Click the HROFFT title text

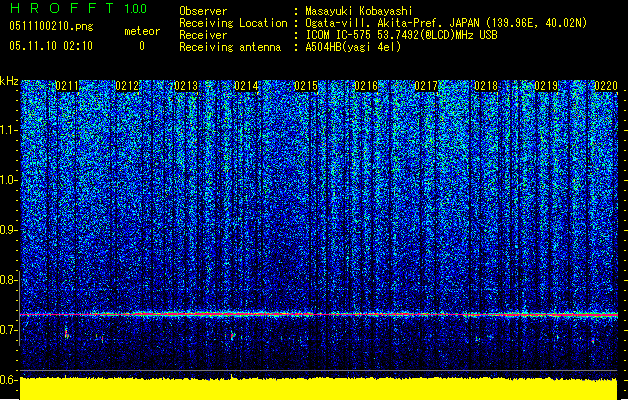pos(62,8)
